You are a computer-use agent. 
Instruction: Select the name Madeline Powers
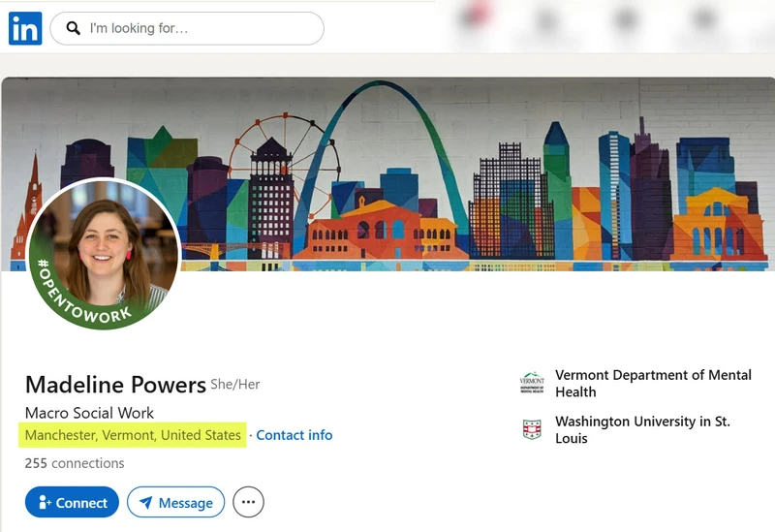point(115,385)
